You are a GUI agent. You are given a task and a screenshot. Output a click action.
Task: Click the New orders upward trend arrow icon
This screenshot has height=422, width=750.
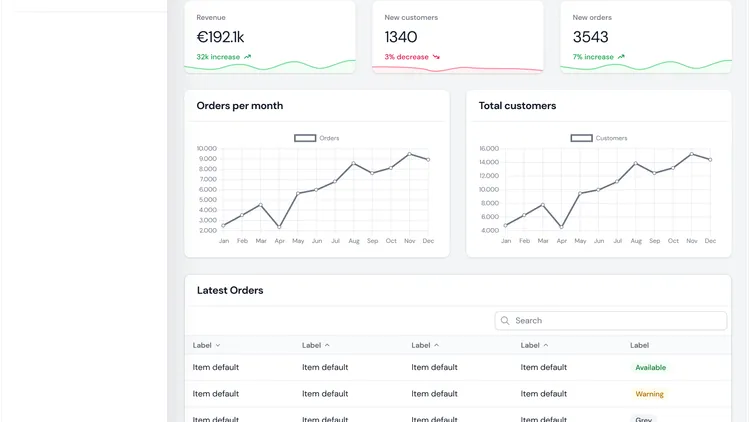621,57
